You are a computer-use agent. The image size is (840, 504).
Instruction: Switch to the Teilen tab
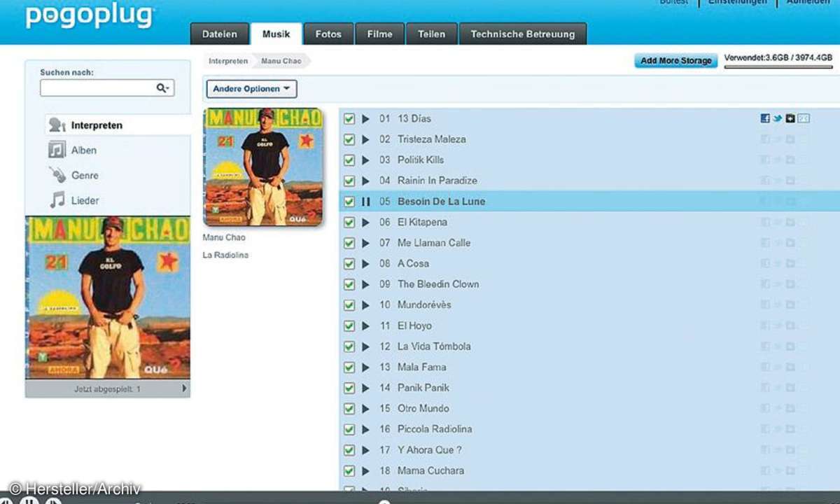431,34
